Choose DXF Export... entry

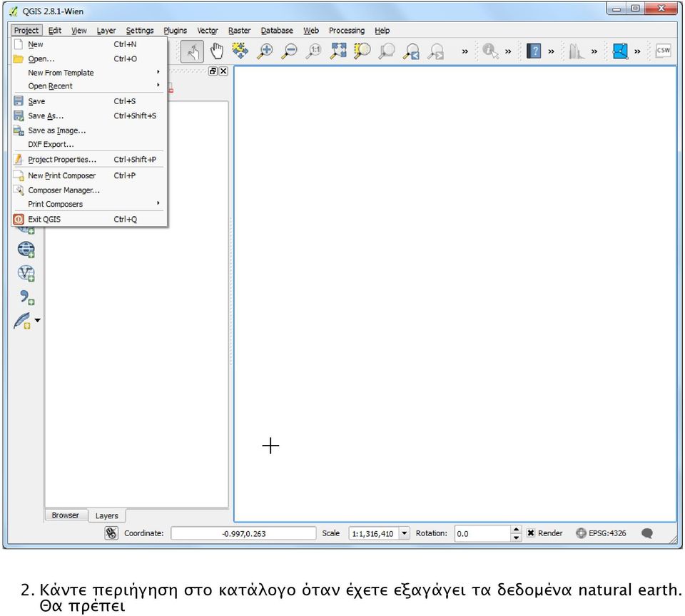[89, 144]
